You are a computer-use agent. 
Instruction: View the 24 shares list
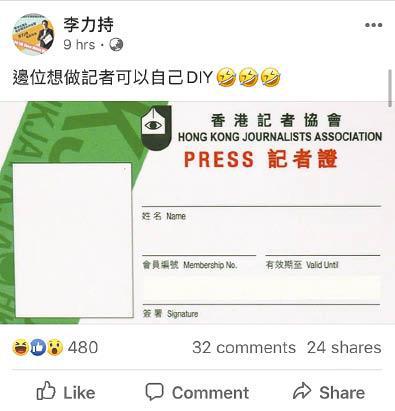344,347
